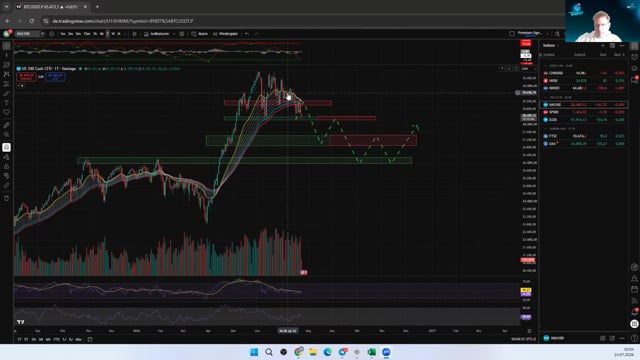Collapse the watchlist section containing FTSE

545,129
